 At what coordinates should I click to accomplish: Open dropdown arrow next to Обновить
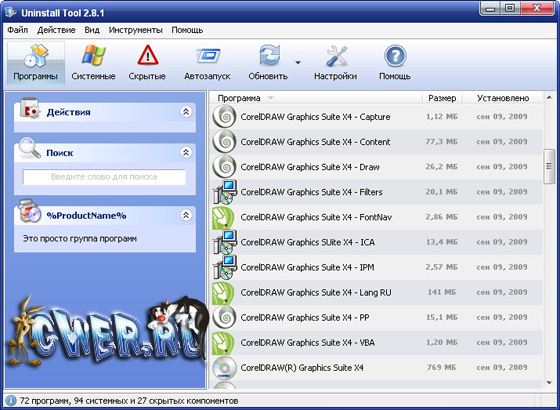coord(298,62)
